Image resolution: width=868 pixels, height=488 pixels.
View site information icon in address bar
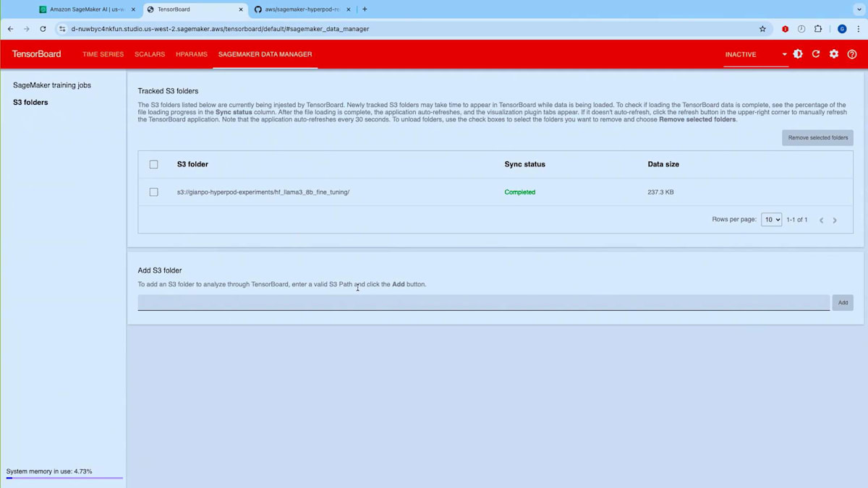tap(62, 29)
